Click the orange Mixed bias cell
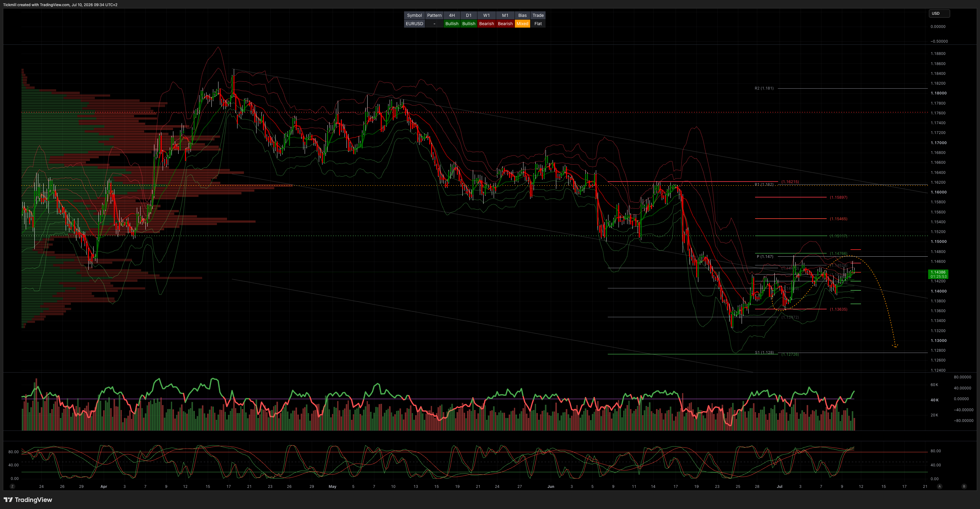This screenshot has height=509, width=980. tap(522, 24)
